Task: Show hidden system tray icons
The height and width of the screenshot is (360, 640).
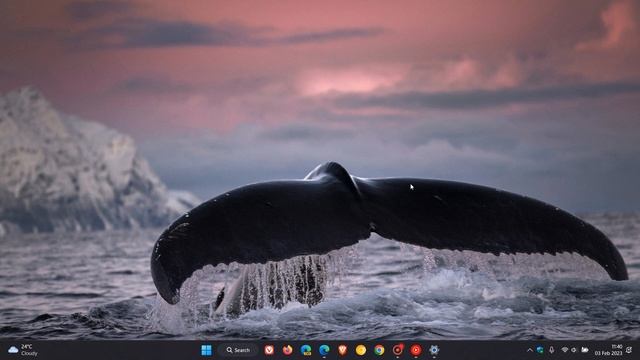Action: (530, 350)
